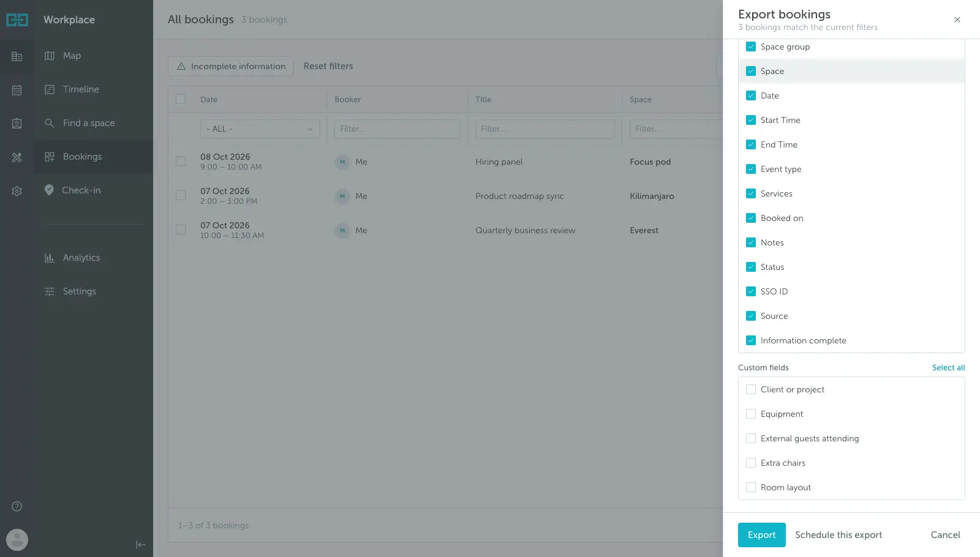Check the Extra chairs custom field
The height and width of the screenshot is (557, 980).
pyautogui.click(x=751, y=463)
